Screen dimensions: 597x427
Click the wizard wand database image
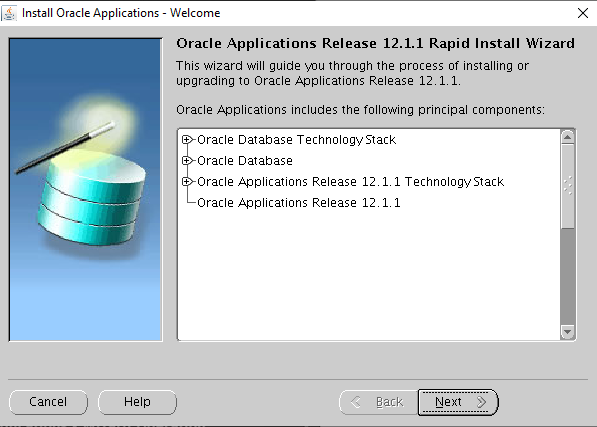click(86, 190)
